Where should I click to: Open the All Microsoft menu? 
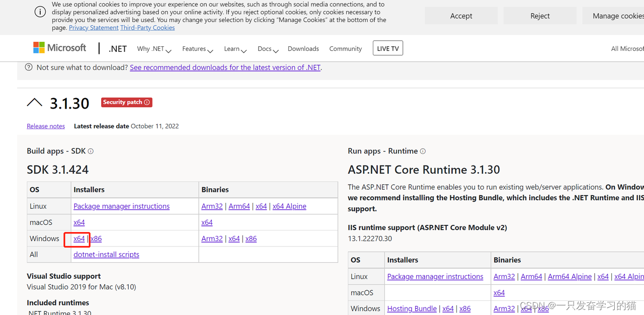tap(627, 49)
